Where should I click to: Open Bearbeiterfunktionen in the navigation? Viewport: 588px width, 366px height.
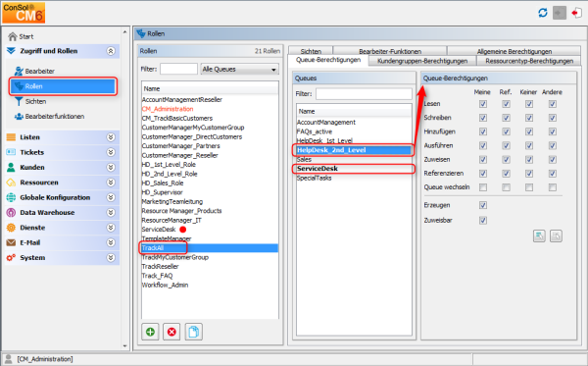click(49, 117)
